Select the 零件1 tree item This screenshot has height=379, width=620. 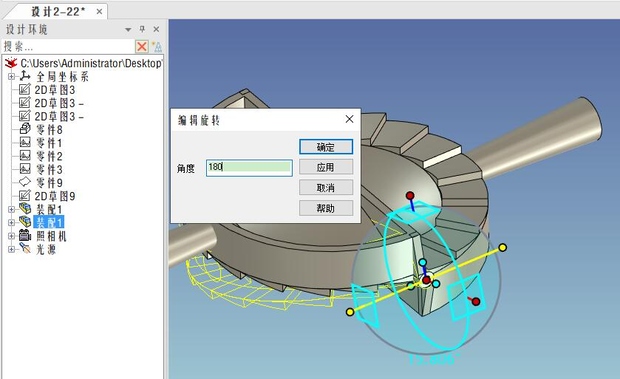pyautogui.click(x=49, y=143)
